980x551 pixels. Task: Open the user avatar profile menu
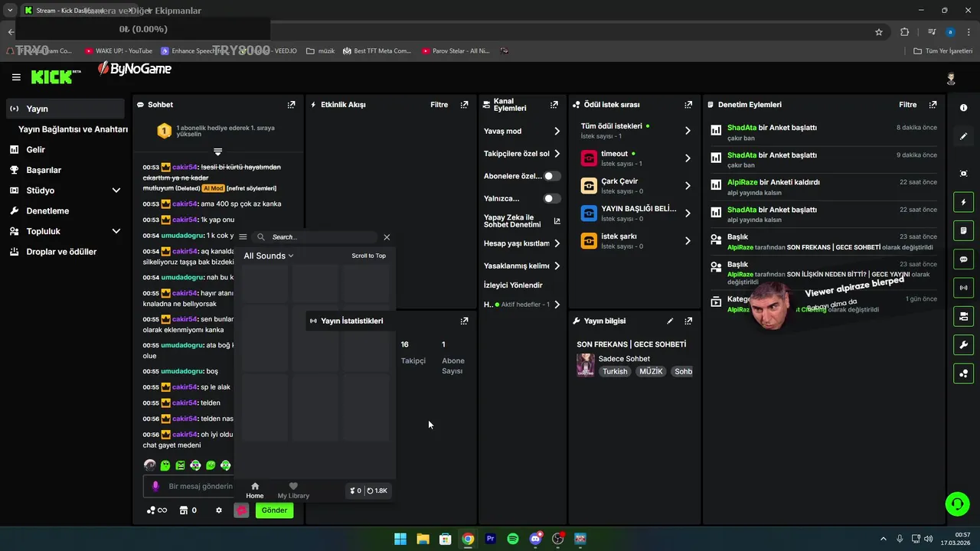click(951, 78)
